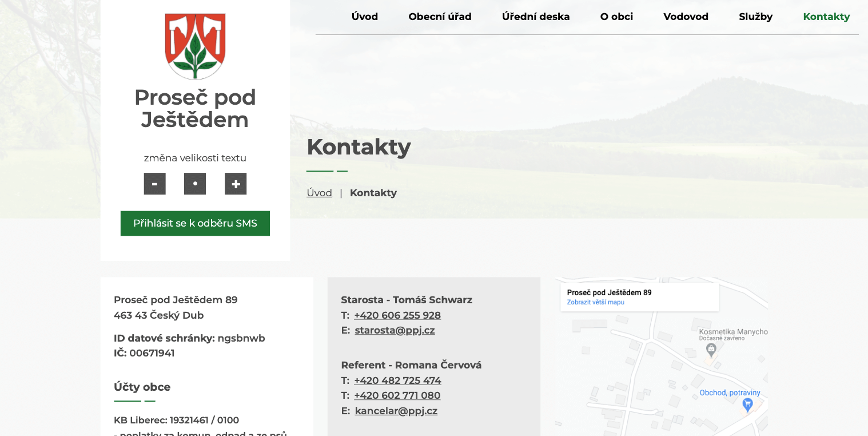Email starosta@ppj.cz
The width and height of the screenshot is (868, 436).
tap(395, 330)
